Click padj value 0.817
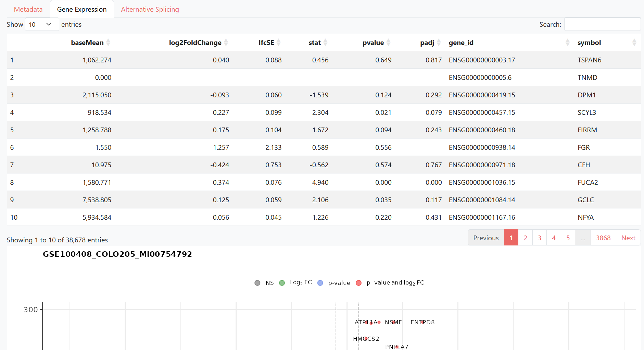This screenshot has width=644, height=350. 433,60
